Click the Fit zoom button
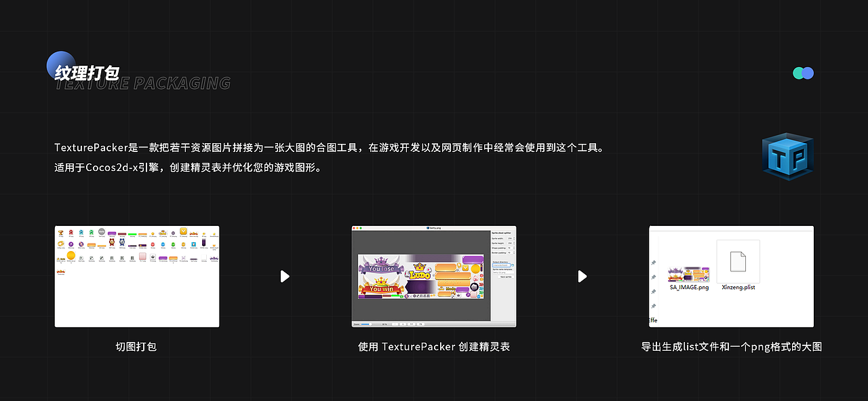This screenshot has width=868, height=401. [420, 324]
